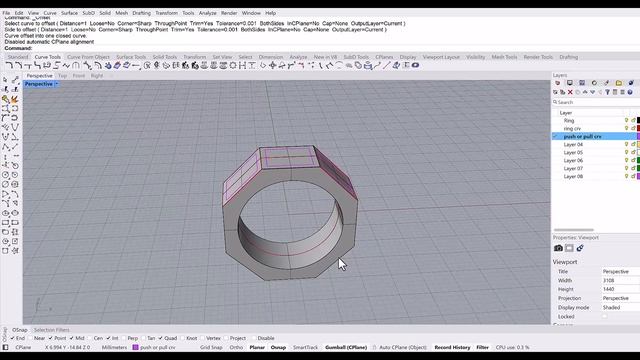Screen dimensions: 640x360
Task: Open the ring-shaped panel tab icon
Action: pos(594,83)
